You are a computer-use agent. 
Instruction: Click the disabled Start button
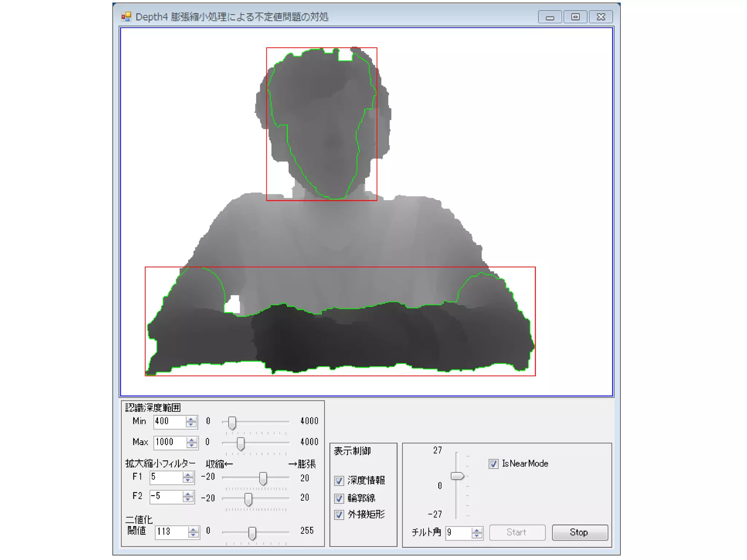point(517,532)
